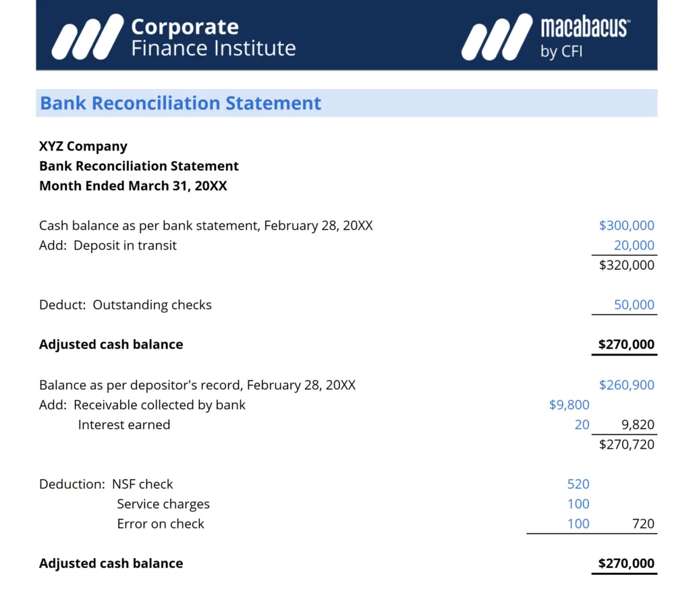Click the 20 interest earned value
691x616 pixels.
pyautogui.click(x=582, y=425)
